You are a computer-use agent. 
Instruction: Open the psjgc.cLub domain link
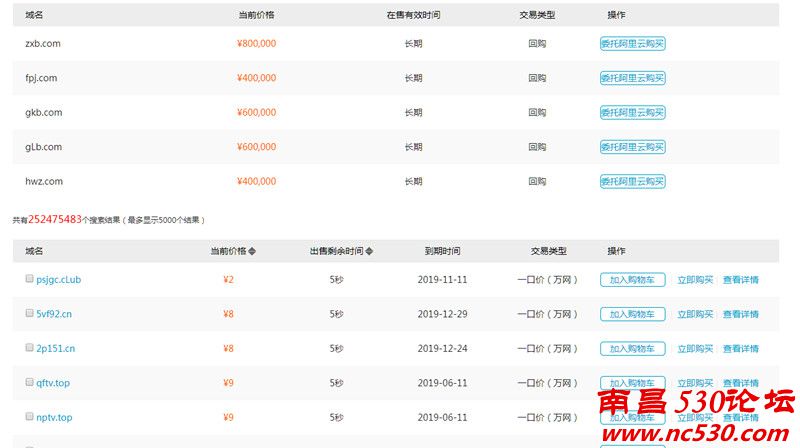[58, 280]
